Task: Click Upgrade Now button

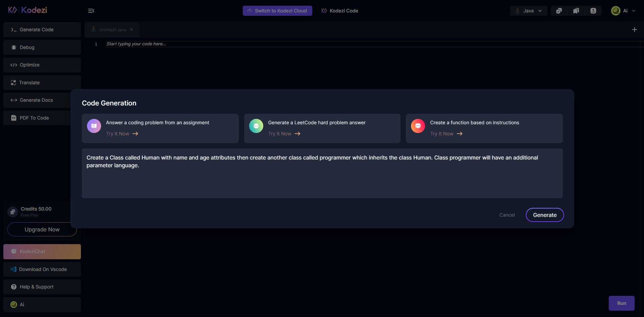Action: point(42,229)
